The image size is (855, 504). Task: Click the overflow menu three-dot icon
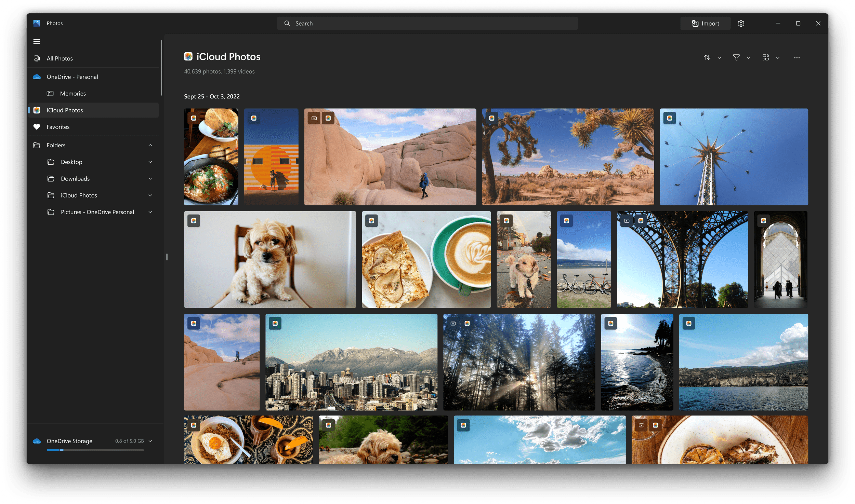point(797,58)
